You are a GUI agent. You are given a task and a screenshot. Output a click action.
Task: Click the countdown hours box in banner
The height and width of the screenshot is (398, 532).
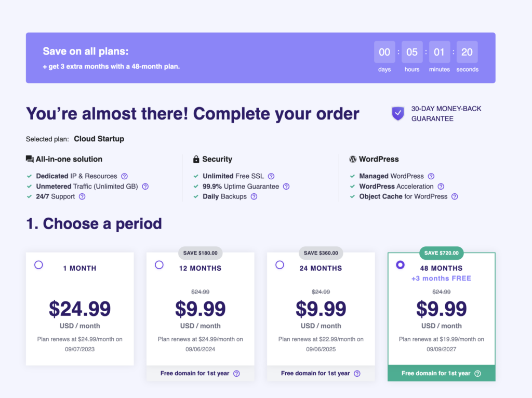coord(412,52)
